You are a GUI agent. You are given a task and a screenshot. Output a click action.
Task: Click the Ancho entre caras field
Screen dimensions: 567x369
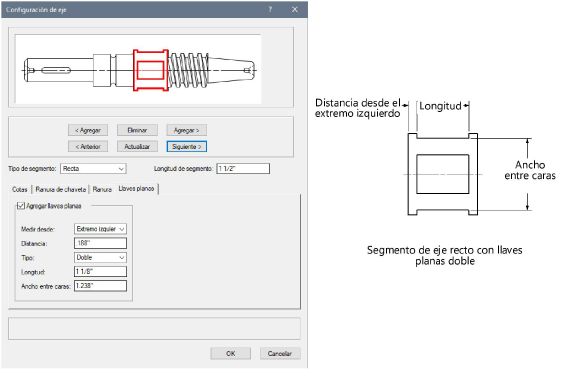coord(100,286)
